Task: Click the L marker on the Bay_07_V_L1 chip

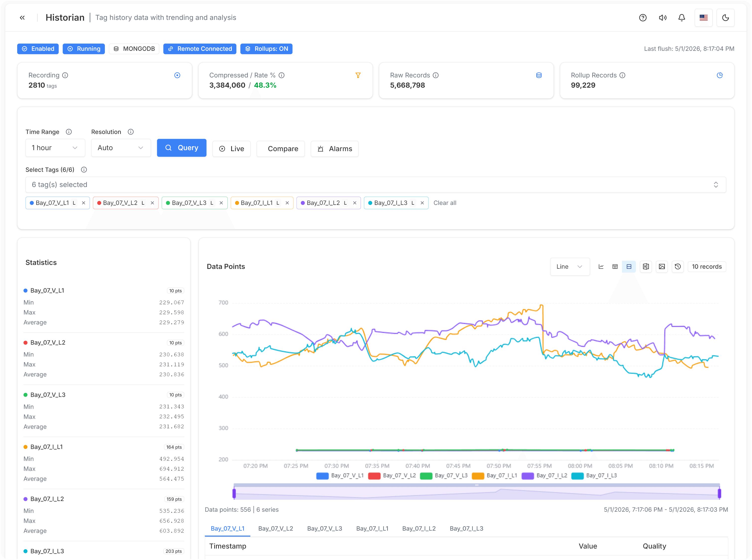Action: pyautogui.click(x=74, y=203)
